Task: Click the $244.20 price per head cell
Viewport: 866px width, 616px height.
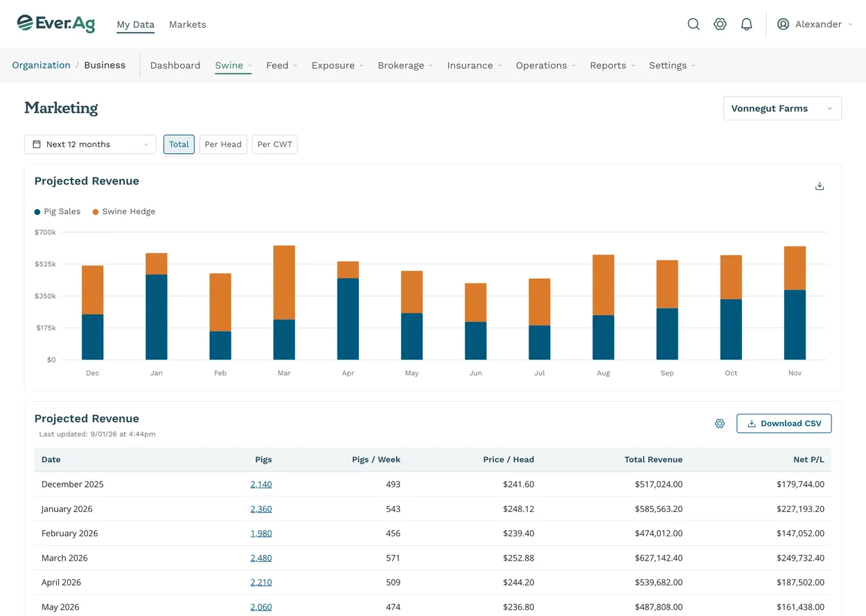Action: click(518, 583)
